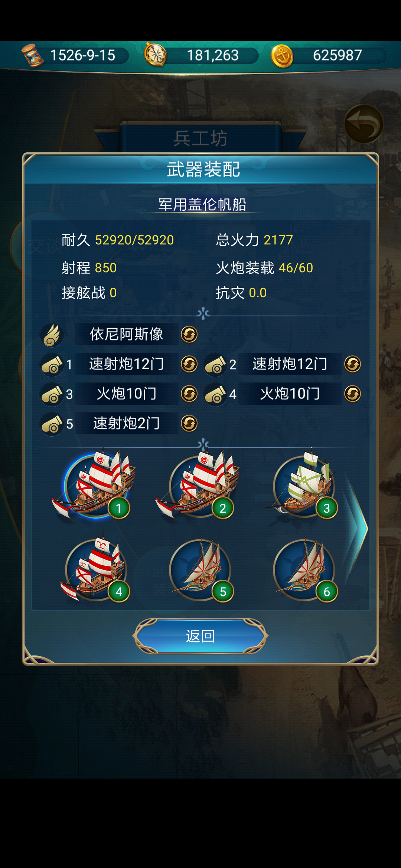Click the 返回 button
Image resolution: width=401 pixels, height=868 pixels.
200,636
